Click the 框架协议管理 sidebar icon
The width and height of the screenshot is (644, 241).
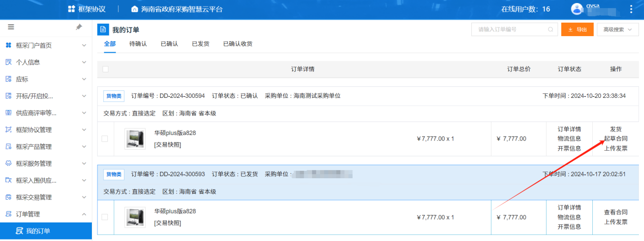pos(8,130)
